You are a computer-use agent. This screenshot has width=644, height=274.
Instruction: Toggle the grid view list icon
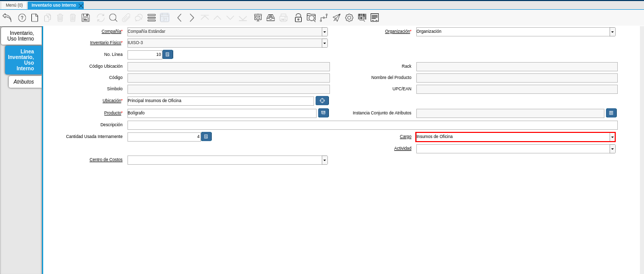pos(152,17)
